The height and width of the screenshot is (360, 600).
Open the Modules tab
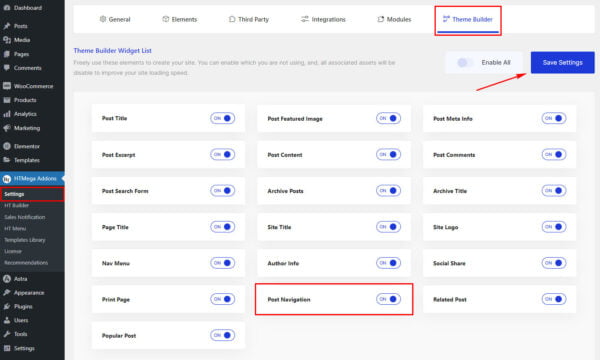[x=394, y=19]
